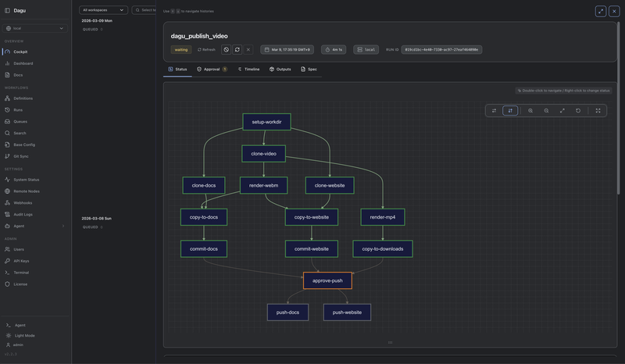Click the local worker badge

[366, 49]
